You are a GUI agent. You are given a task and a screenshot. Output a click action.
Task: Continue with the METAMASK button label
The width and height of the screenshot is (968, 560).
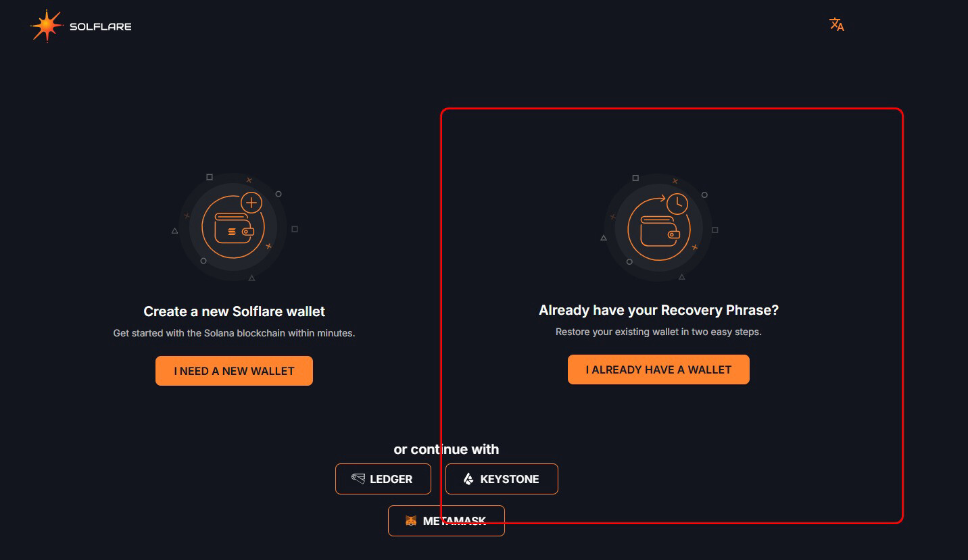click(454, 521)
